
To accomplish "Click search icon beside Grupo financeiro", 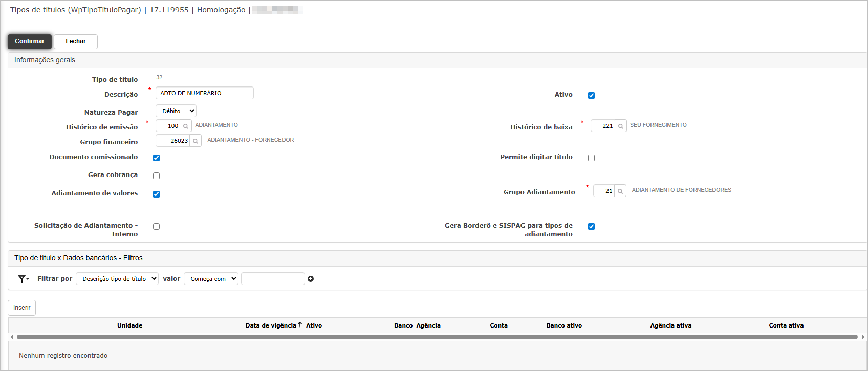I will (196, 141).
